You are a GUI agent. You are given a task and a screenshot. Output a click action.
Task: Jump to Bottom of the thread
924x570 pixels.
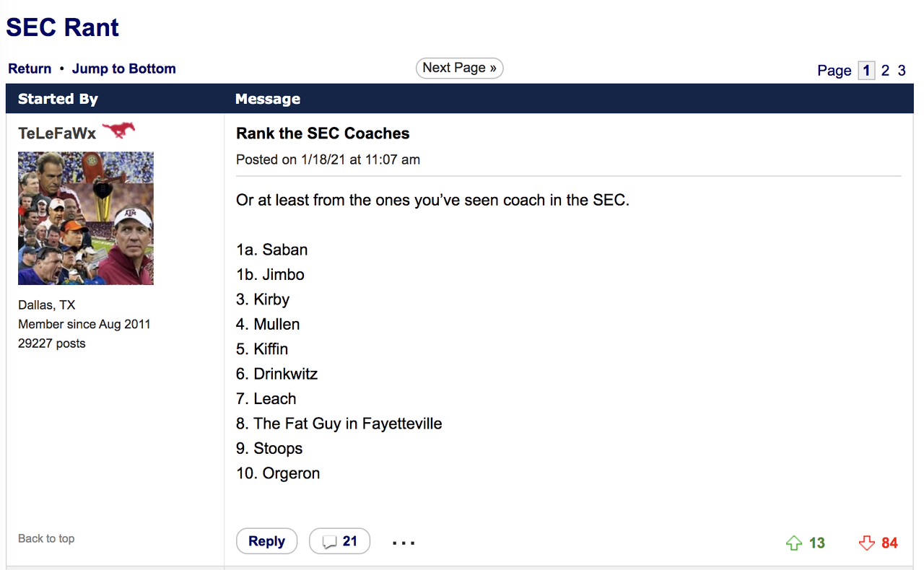124,69
